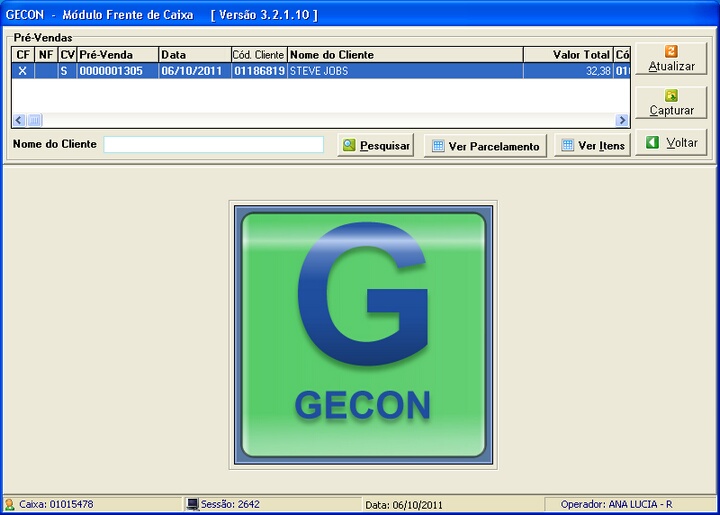Viewport: 720px width, 515px height.
Task: Click the Atualizar refresh icon button
Action: pyautogui.click(x=671, y=51)
